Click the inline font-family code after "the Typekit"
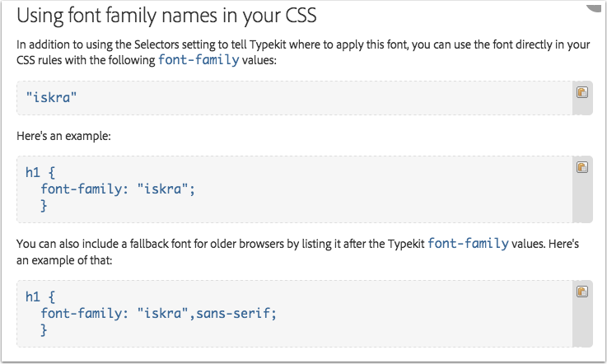607x364 pixels. (468, 244)
